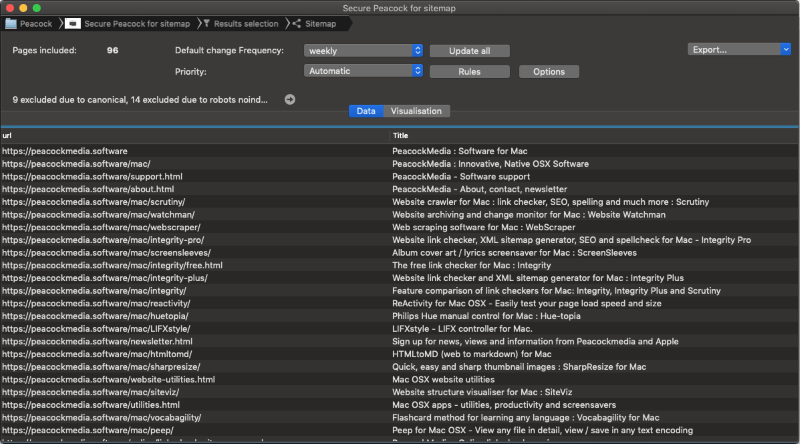
Task: Select the support.html url row
Action: click(x=92, y=176)
